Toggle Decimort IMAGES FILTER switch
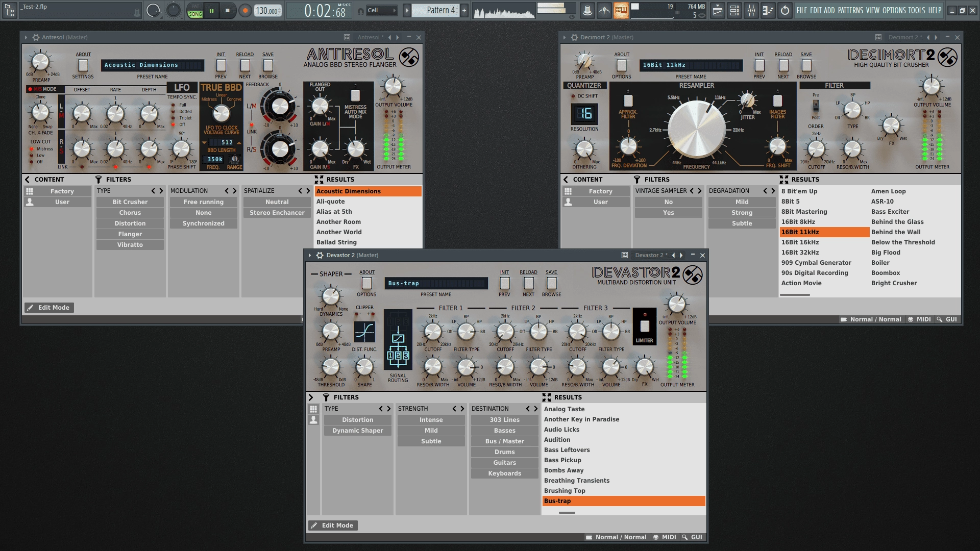The height and width of the screenshot is (551, 980). click(x=777, y=101)
